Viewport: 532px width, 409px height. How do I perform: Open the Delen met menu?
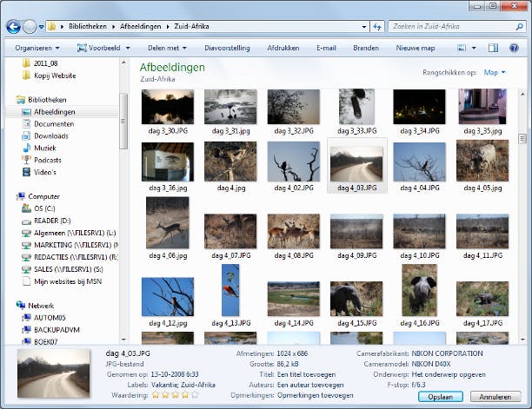tap(167, 48)
